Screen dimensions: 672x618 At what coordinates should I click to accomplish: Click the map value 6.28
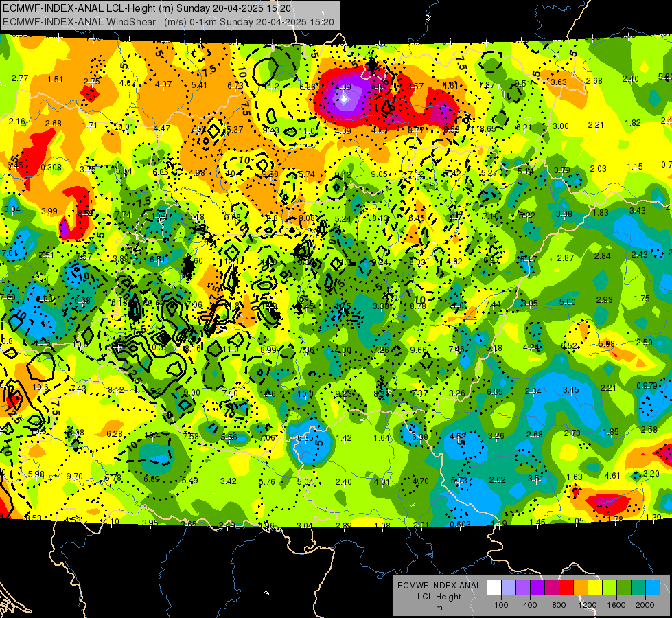pos(115,435)
